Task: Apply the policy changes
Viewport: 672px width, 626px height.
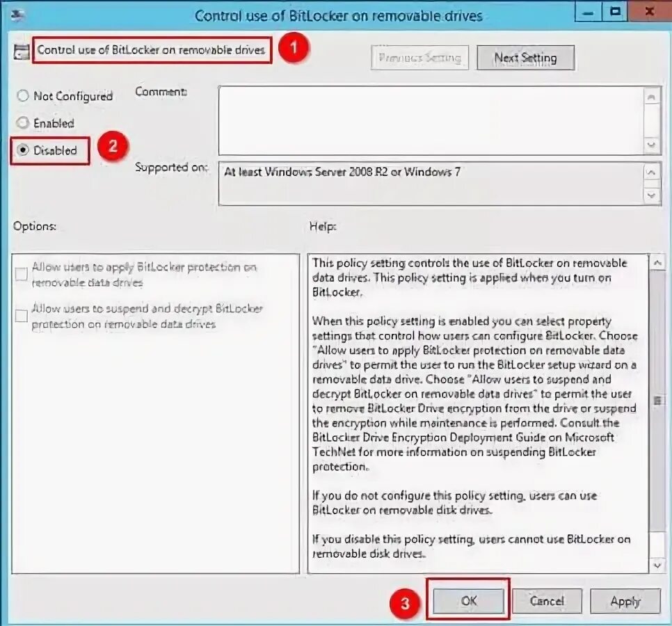Action: click(625, 601)
